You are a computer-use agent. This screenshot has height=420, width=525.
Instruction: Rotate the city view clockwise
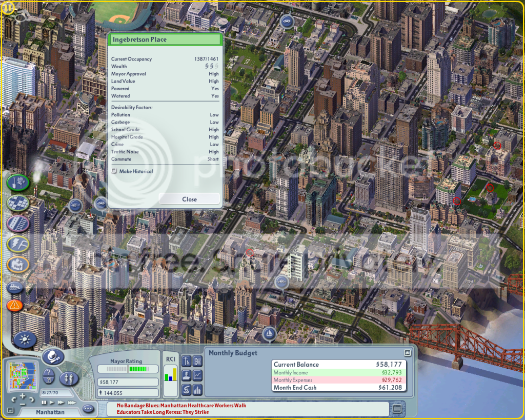[31, 399]
